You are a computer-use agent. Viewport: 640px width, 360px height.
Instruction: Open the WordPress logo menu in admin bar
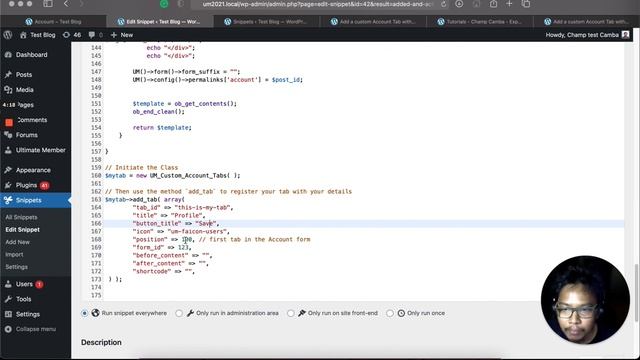click(x=8, y=35)
